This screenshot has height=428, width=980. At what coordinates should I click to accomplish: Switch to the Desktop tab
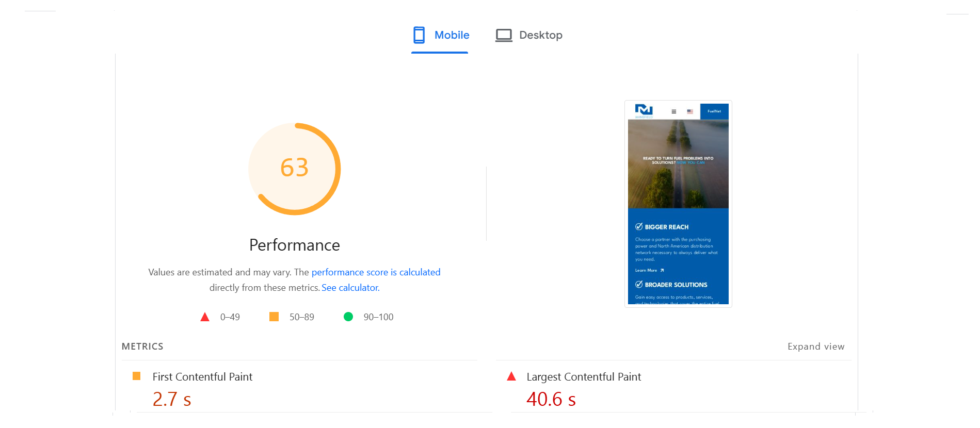click(x=529, y=35)
